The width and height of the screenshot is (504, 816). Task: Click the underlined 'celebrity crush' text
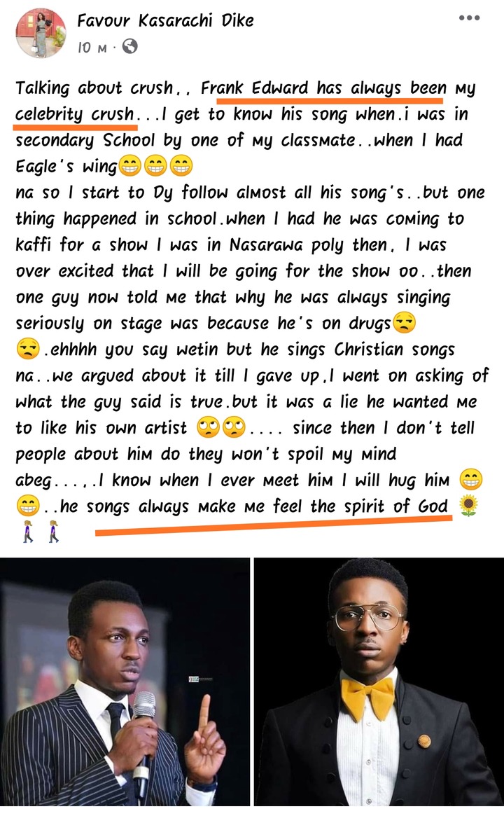pos(74,114)
